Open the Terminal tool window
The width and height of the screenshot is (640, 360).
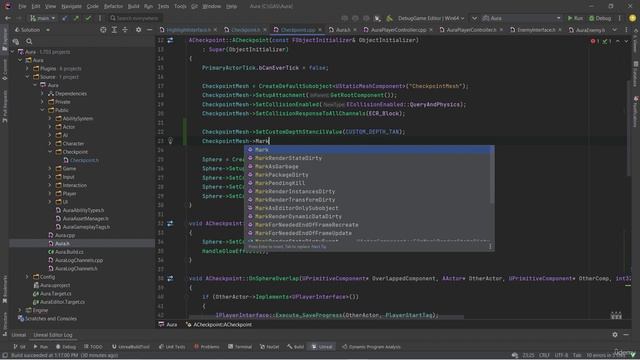[240, 347]
